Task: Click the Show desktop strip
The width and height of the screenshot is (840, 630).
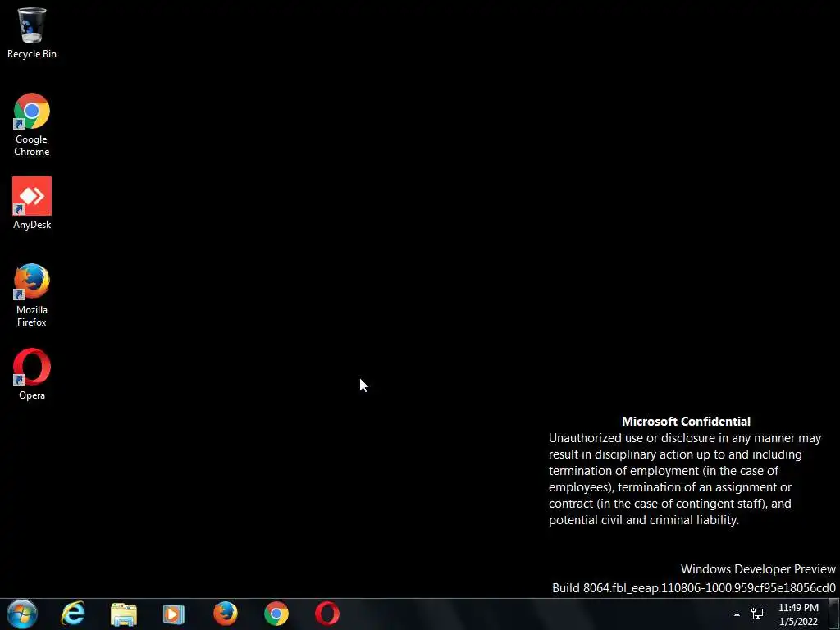Action: tap(834, 614)
